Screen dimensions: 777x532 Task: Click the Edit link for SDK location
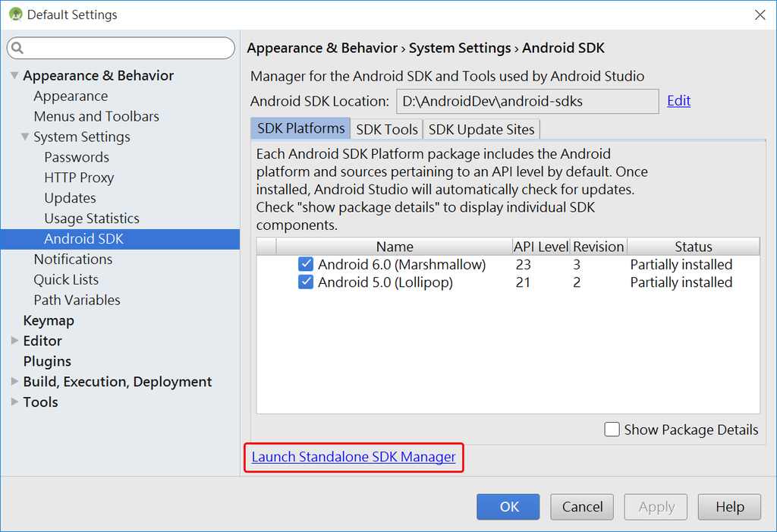678,101
